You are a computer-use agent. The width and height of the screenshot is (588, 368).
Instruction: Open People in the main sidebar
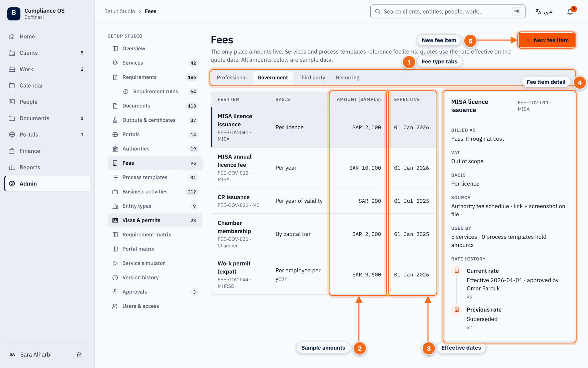click(x=47, y=102)
